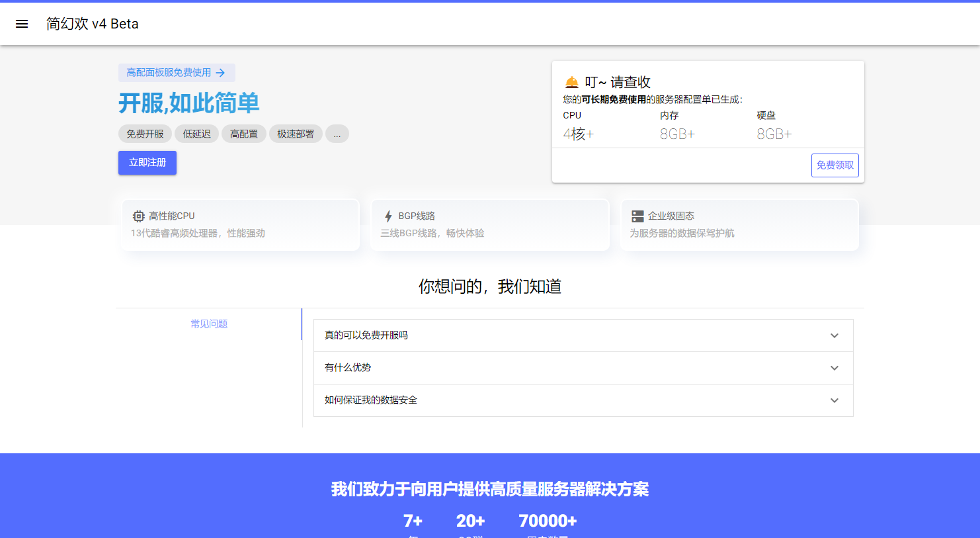Click the lightning icon for BGP线路
Viewport: 980px width, 538px height.
388,215
